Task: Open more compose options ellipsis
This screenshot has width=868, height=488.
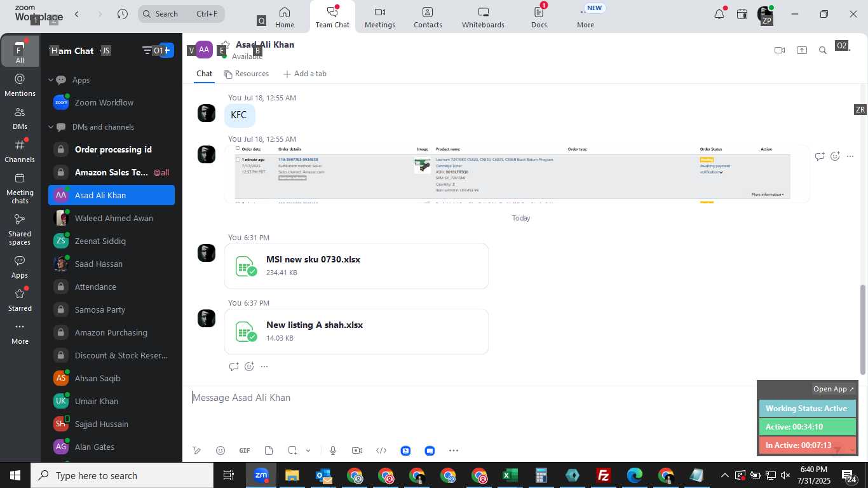Action: tap(454, 451)
